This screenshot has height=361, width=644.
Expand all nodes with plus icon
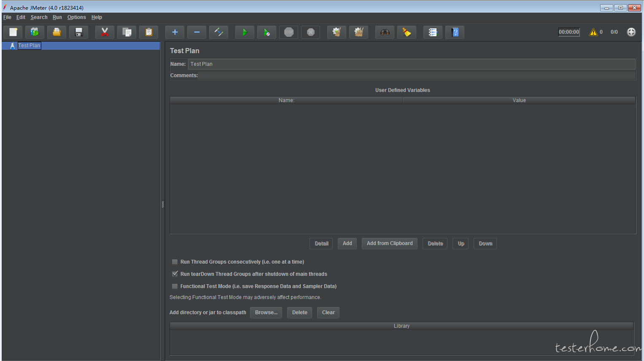tap(175, 32)
